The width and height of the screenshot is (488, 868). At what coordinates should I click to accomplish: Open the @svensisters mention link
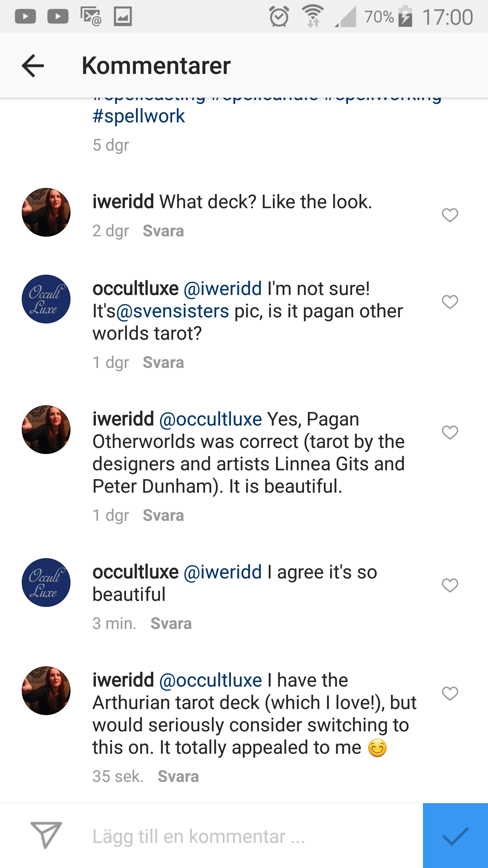(x=172, y=311)
